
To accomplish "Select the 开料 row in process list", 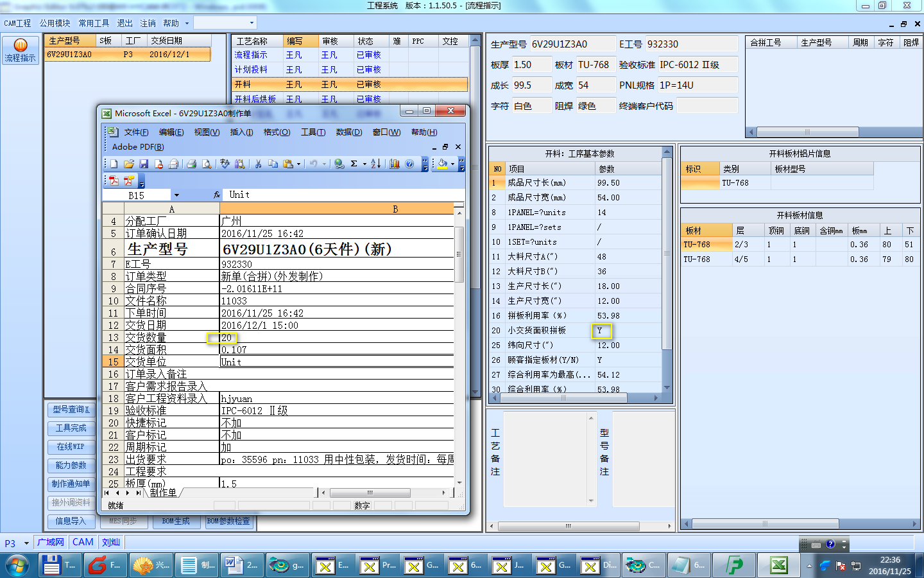I will coord(350,84).
